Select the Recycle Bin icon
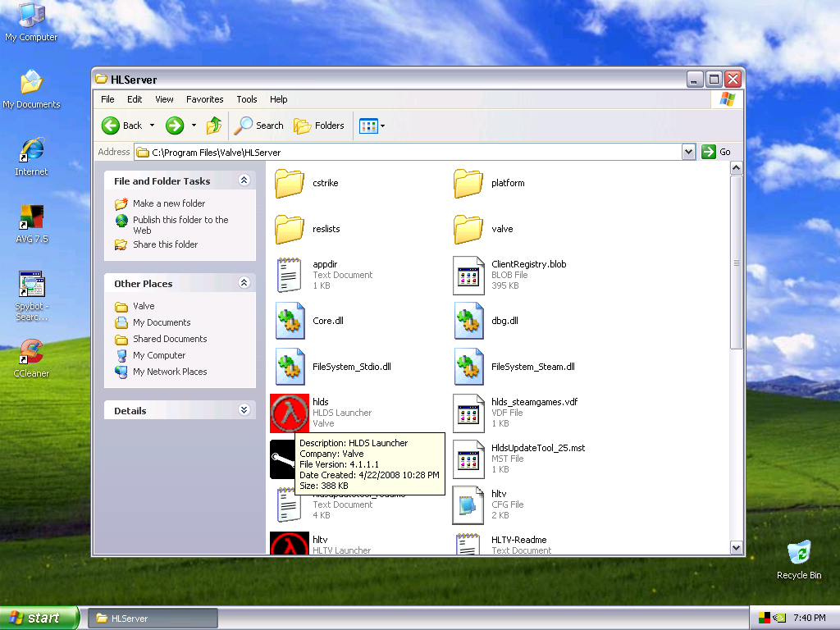Image resolution: width=840 pixels, height=630 pixels. (799, 560)
